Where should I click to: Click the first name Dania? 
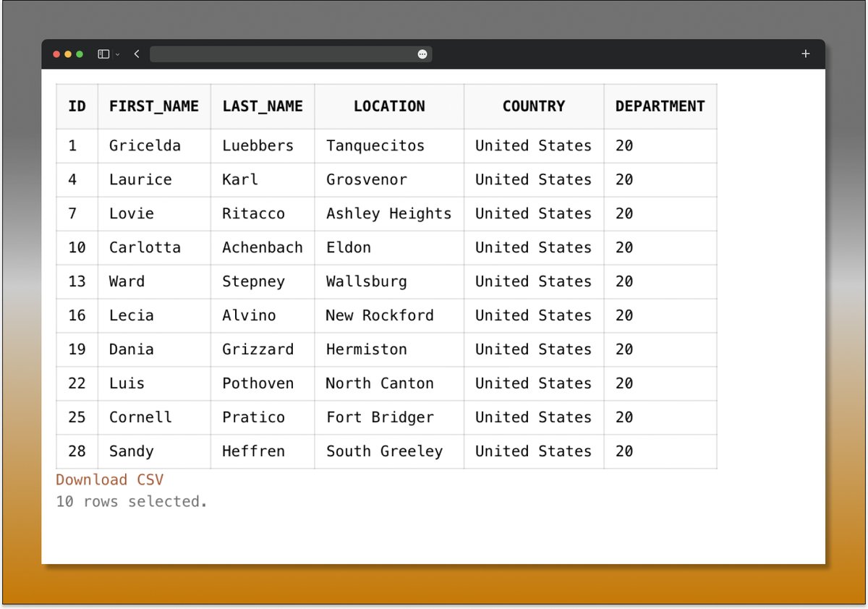(x=132, y=349)
